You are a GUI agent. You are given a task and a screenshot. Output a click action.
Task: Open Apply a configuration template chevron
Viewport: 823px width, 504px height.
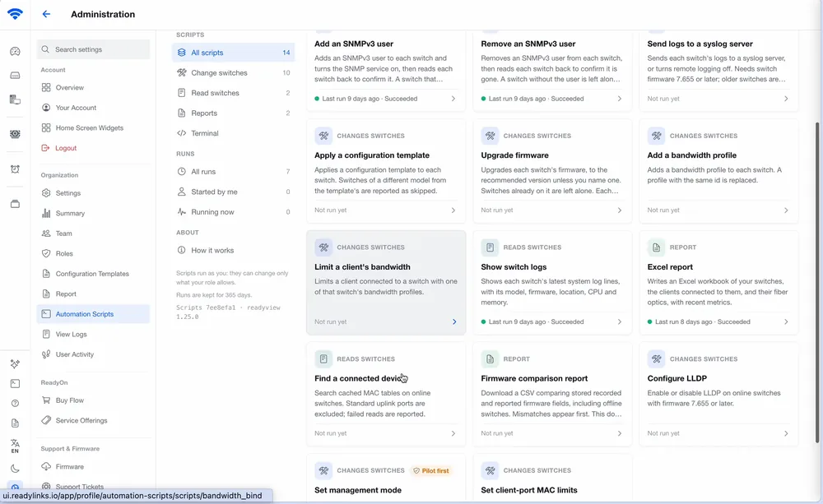coord(453,210)
